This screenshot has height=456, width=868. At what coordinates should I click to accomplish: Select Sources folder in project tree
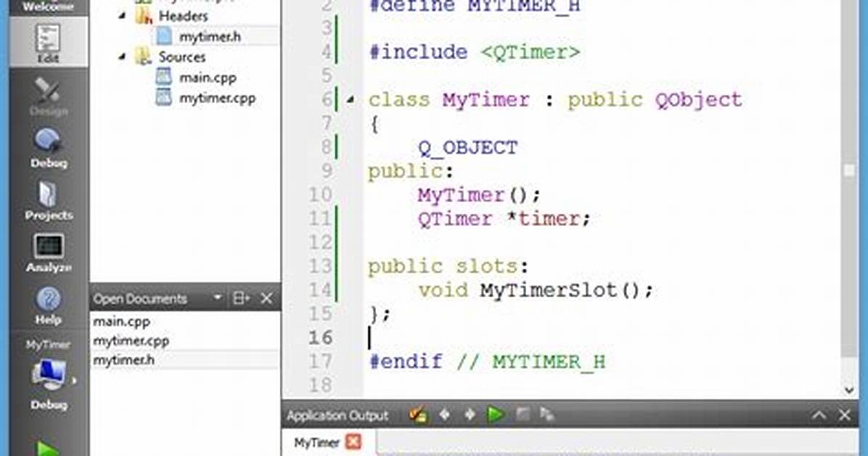point(182,57)
